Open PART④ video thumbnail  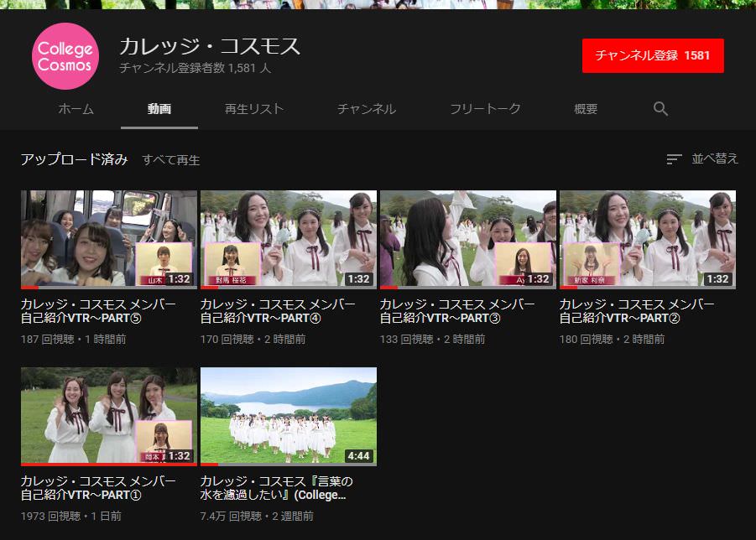[289, 238]
